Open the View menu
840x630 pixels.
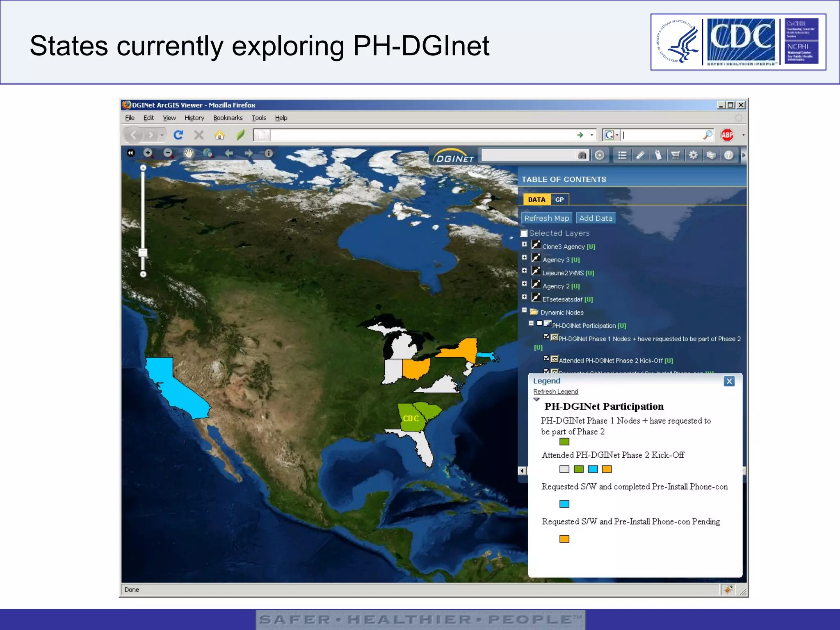point(169,118)
